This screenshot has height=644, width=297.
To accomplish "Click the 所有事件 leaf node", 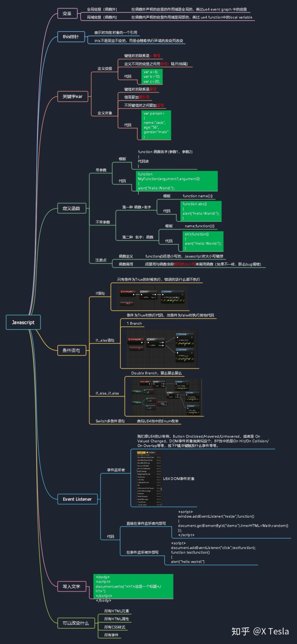I will pyautogui.click(x=111, y=635).
